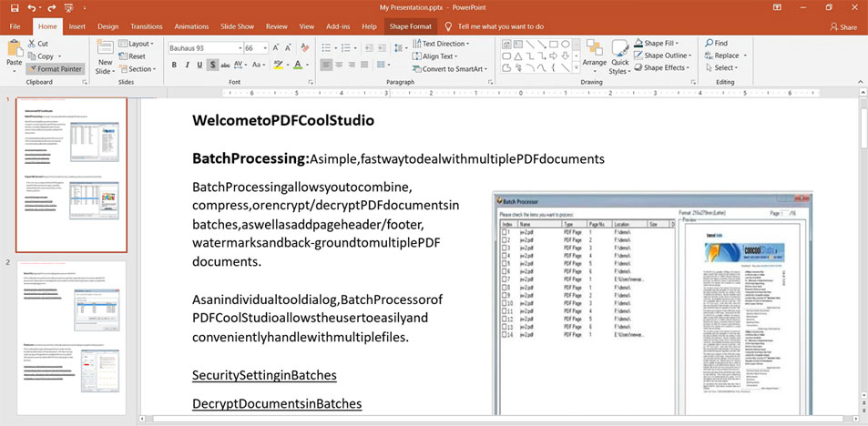Center align text
The height and width of the screenshot is (426, 868).
pos(339,65)
